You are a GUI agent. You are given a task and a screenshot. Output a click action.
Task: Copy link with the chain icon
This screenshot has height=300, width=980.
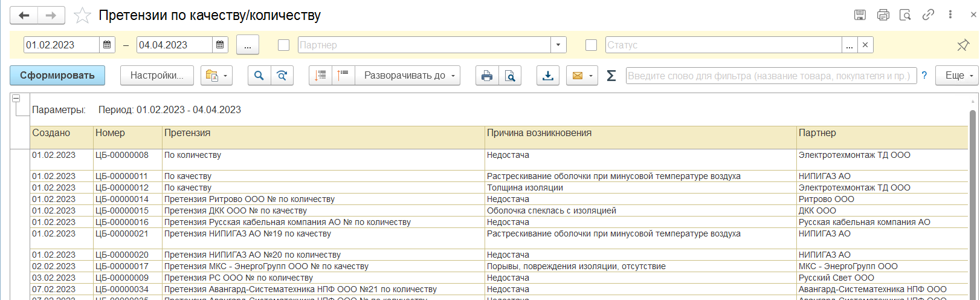[928, 15]
